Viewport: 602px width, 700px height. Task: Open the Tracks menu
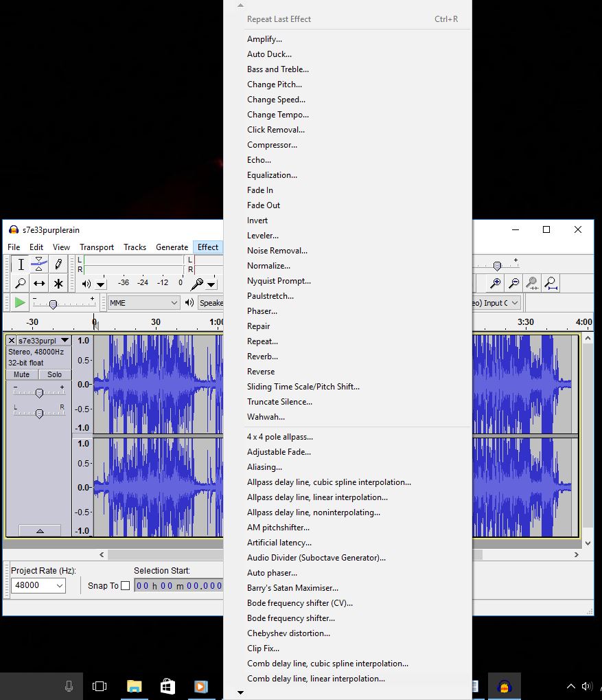[x=135, y=247]
